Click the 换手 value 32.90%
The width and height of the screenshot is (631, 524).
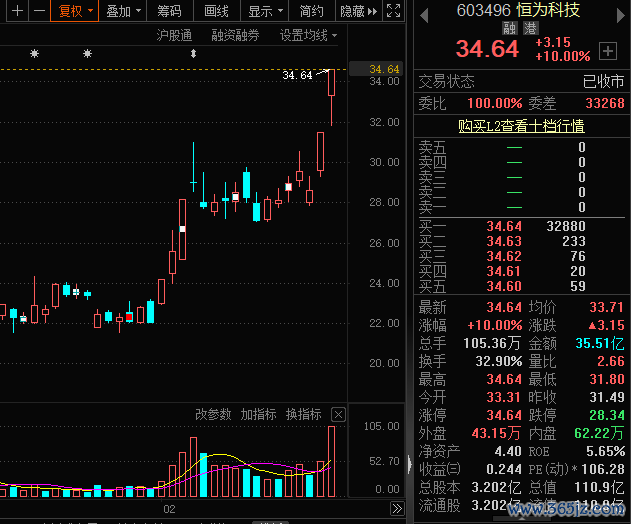[x=499, y=361]
